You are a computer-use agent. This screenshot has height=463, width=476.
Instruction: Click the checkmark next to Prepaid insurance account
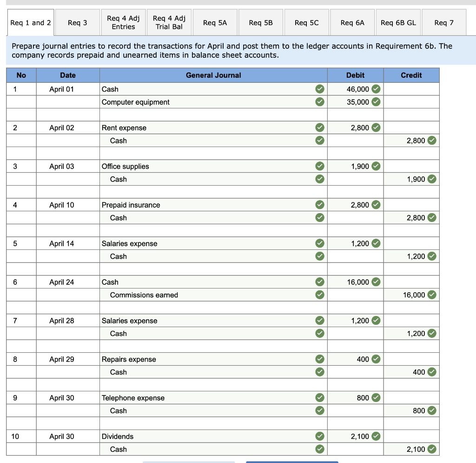(320, 205)
